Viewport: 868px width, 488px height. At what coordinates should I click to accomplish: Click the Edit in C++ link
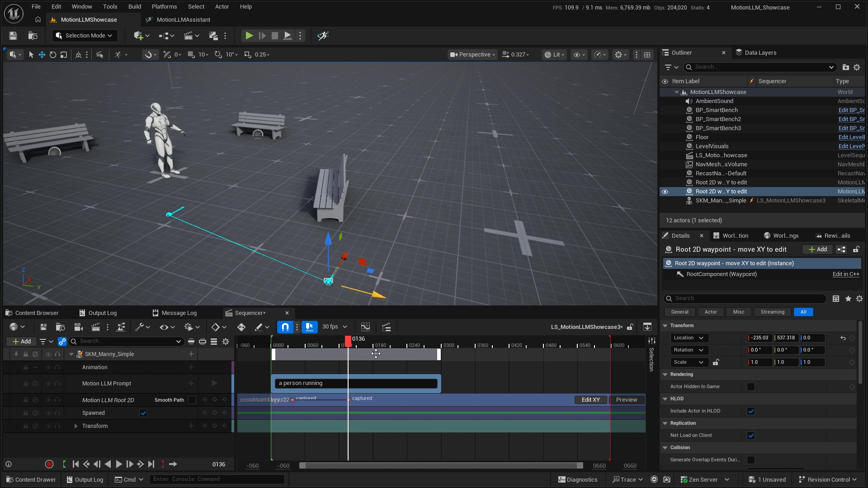pyautogui.click(x=846, y=274)
